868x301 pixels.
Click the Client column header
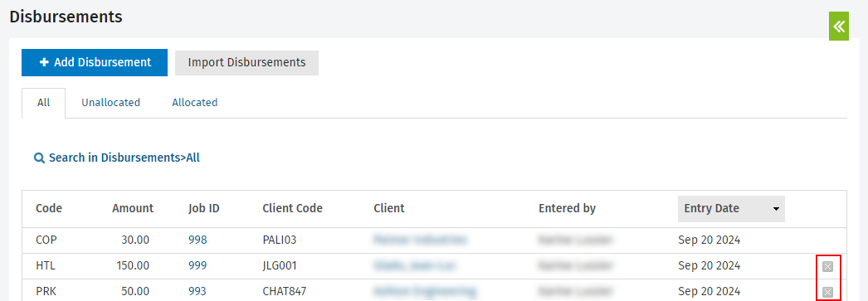pos(389,209)
